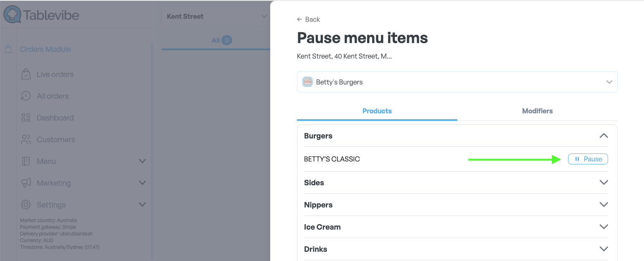Expand the Sides category
This screenshot has height=261, width=644.
[603, 183]
